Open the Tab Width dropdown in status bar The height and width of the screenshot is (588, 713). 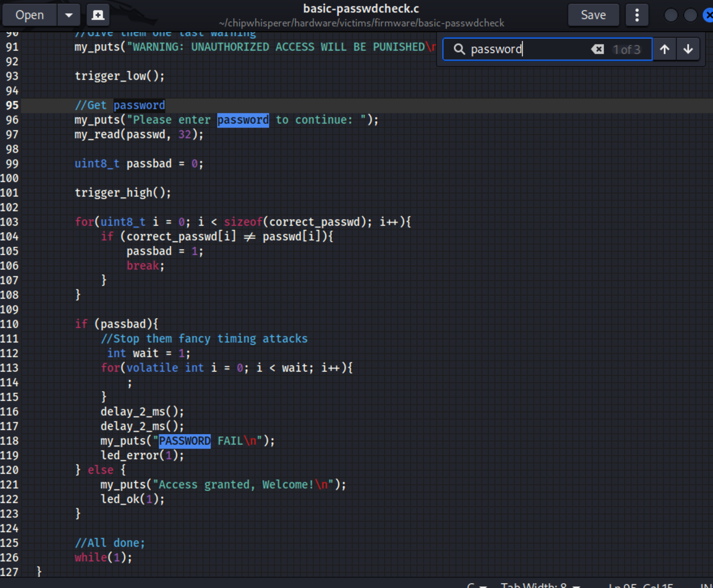click(541, 585)
